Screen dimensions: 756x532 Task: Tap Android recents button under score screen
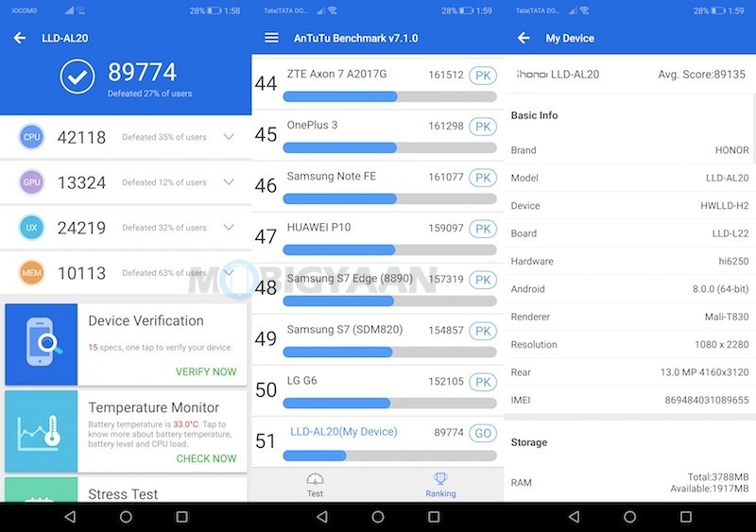coord(181,517)
